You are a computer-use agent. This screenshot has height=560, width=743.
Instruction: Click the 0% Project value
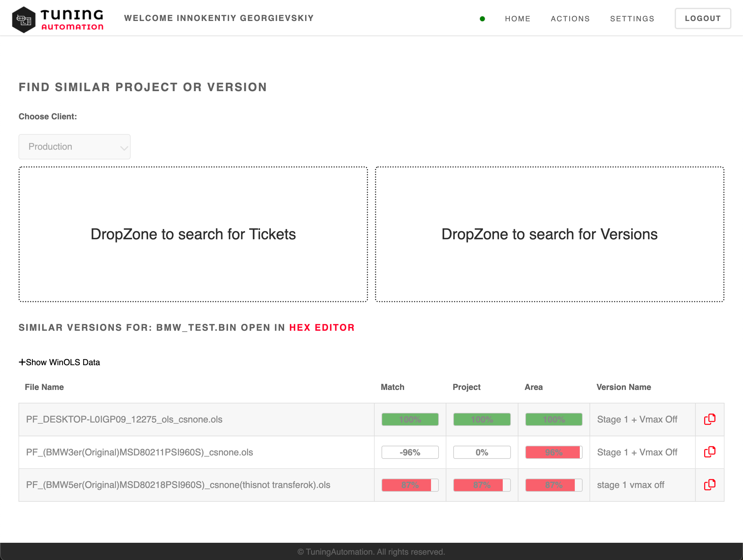click(482, 452)
